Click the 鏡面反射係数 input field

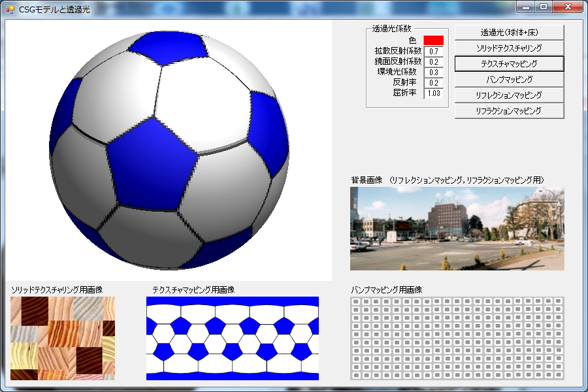click(x=434, y=62)
